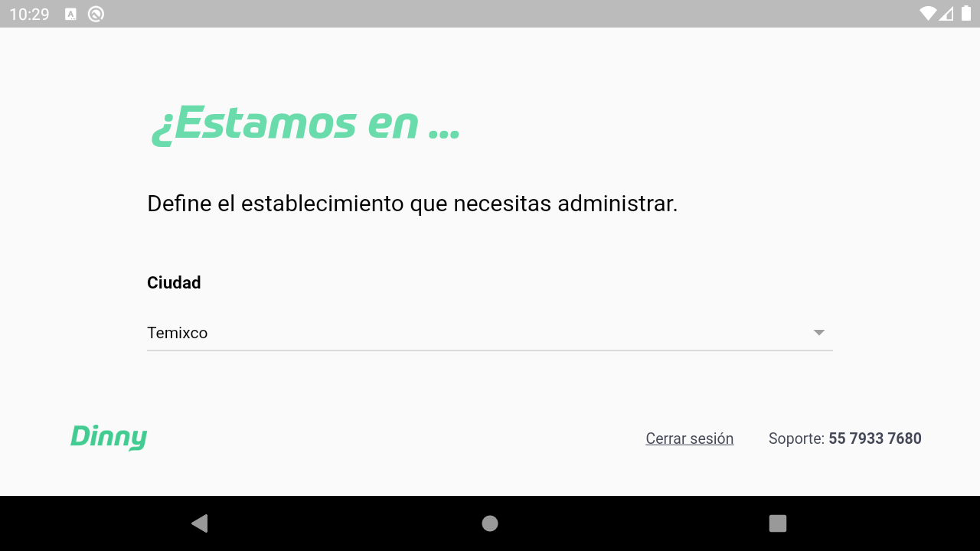The width and height of the screenshot is (980, 551).
Task: Click the Cerrar sesión link
Action: pyautogui.click(x=689, y=439)
